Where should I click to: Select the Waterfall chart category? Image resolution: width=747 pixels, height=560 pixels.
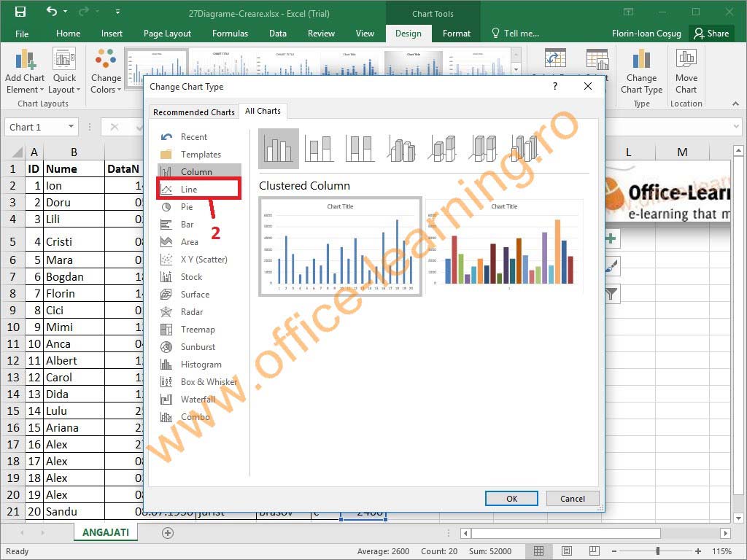pos(199,400)
